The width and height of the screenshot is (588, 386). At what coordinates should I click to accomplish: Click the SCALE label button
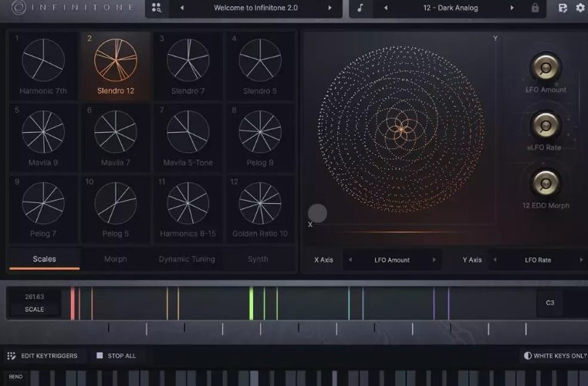coord(35,309)
